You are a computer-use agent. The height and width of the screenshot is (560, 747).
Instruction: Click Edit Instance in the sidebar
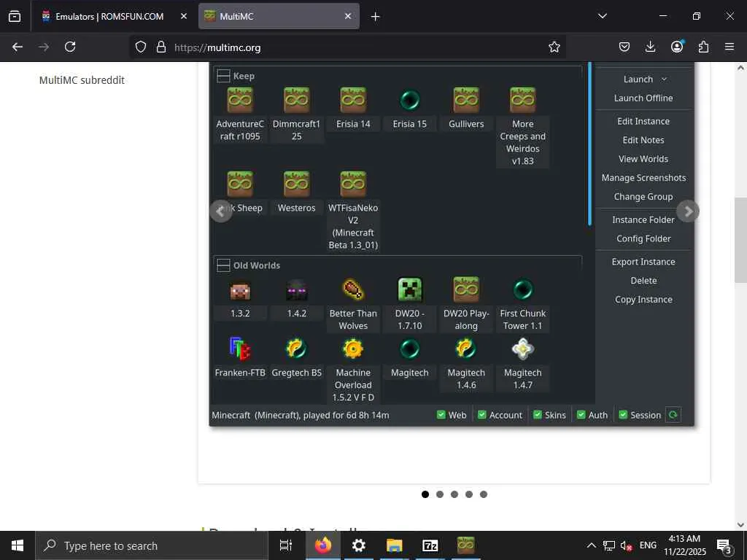[643, 122]
